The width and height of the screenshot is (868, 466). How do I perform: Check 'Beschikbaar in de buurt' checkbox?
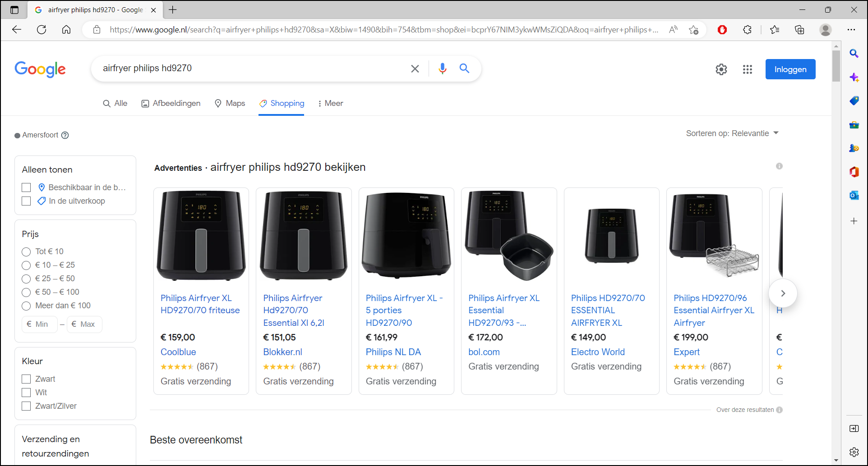coord(26,187)
